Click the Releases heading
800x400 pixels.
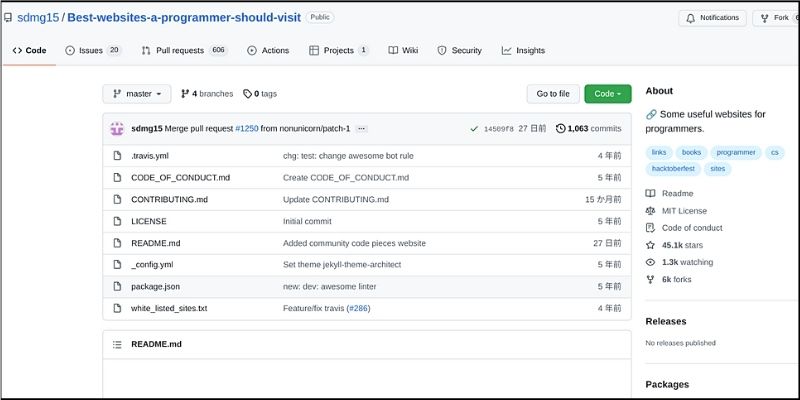[666, 321]
